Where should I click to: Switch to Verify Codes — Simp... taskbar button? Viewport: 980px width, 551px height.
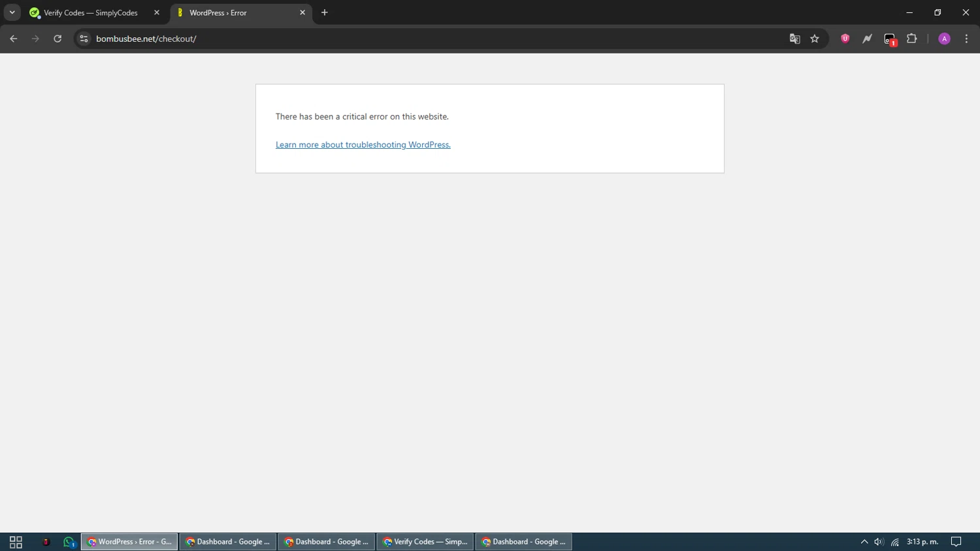425,542
